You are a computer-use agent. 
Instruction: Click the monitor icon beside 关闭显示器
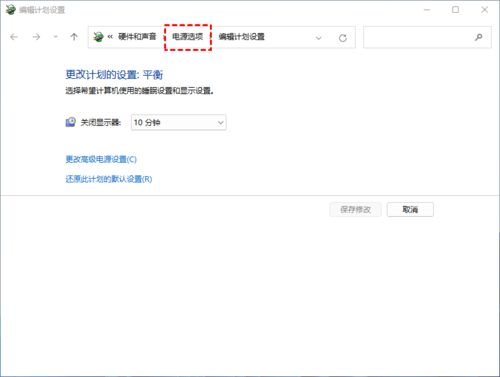[70, 122]
